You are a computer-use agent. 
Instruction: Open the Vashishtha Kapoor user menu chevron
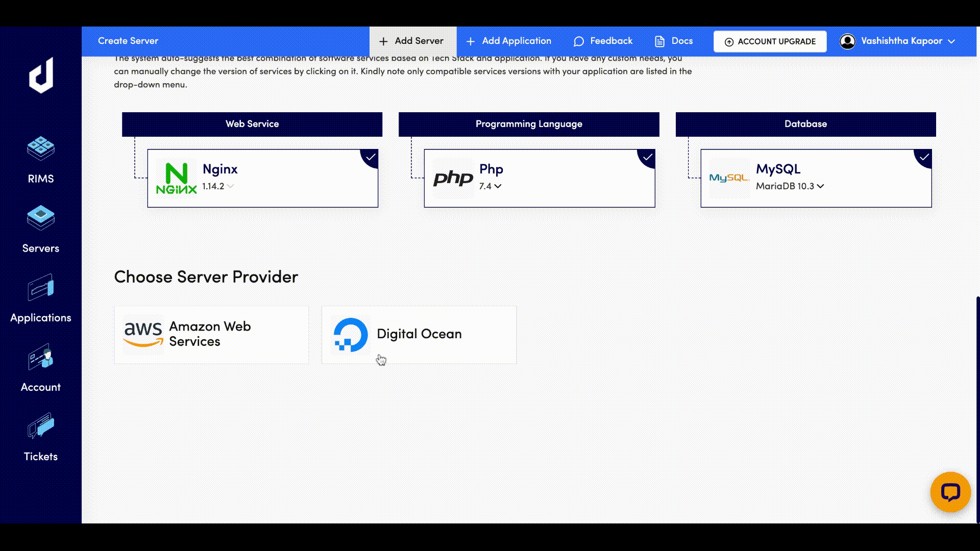[x=951, y=41]
